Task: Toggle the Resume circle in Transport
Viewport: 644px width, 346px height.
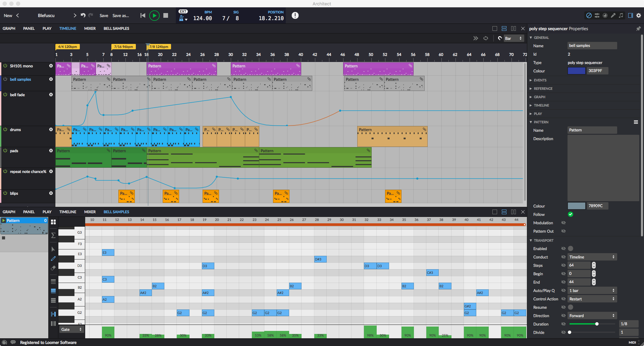Action: (571, 307)
